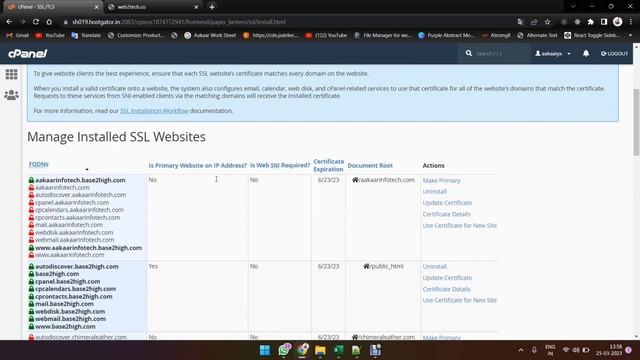The width and height of the screenshot is (640, 360).
Task: Expand the aakaasys user dropdown
Action: [553, 53]
